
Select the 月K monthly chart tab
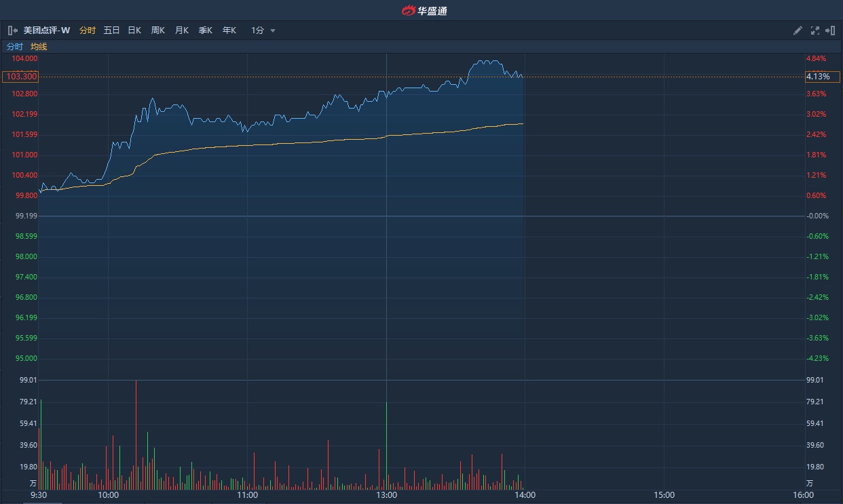182,31
